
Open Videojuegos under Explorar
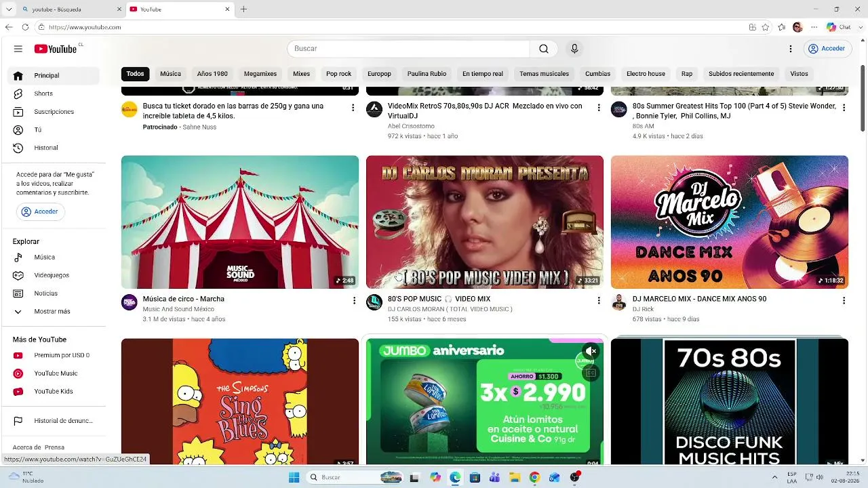click(54, 275)
